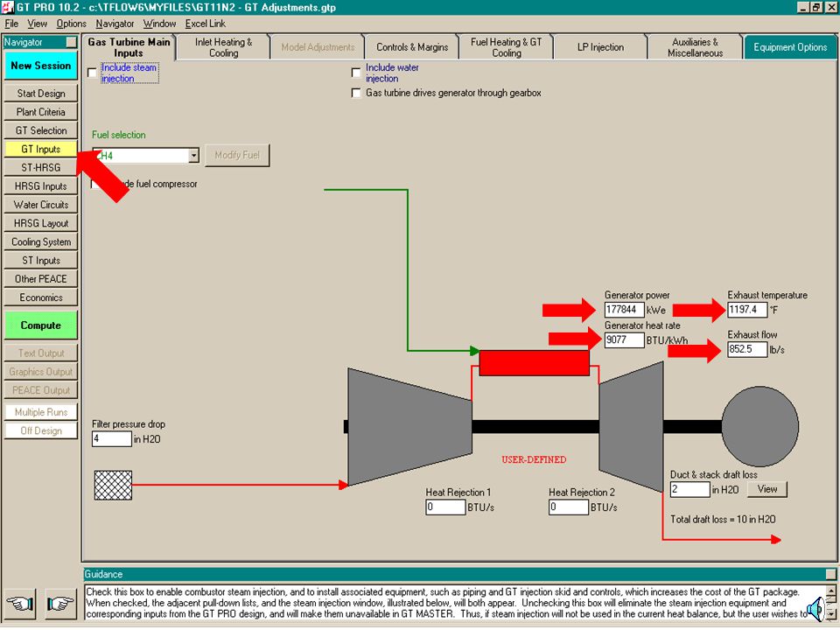
Task: Click the Duct & stack draft loss field
Action: [x=690, y=489]
